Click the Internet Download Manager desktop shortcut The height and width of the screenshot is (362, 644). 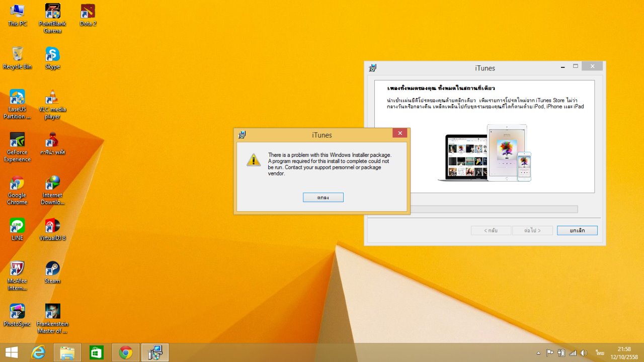point(52,190)
